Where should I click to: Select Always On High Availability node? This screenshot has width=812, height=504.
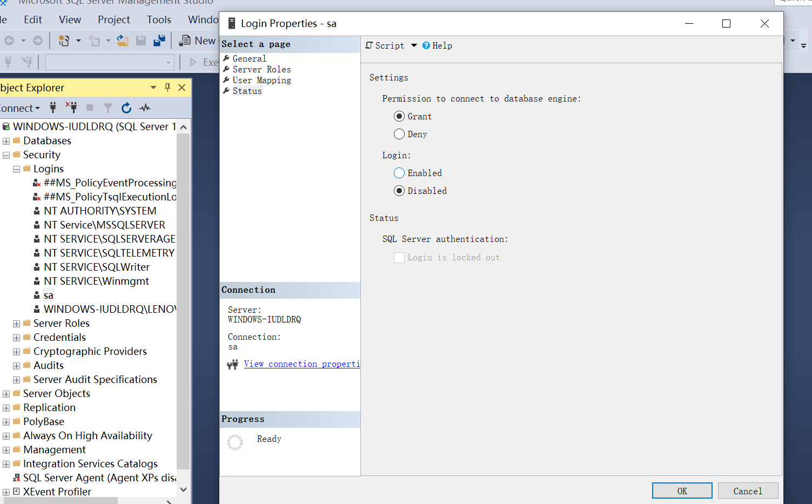tap(88, 435)
